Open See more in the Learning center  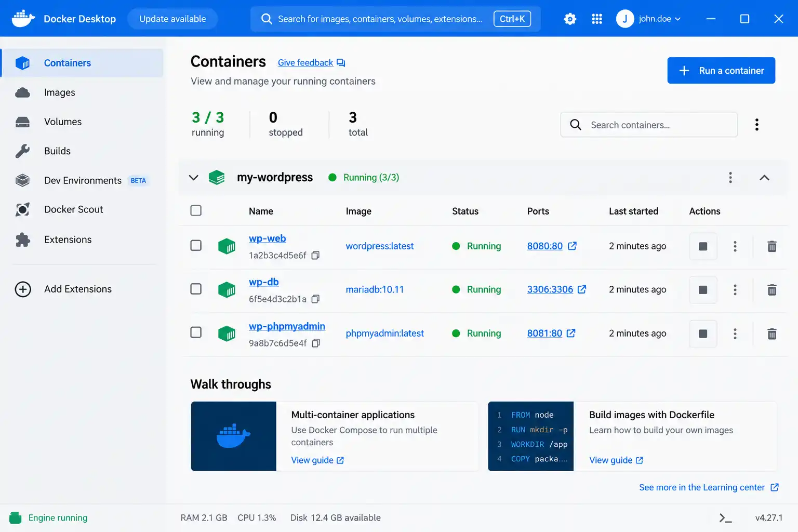[x=709, y=487]
